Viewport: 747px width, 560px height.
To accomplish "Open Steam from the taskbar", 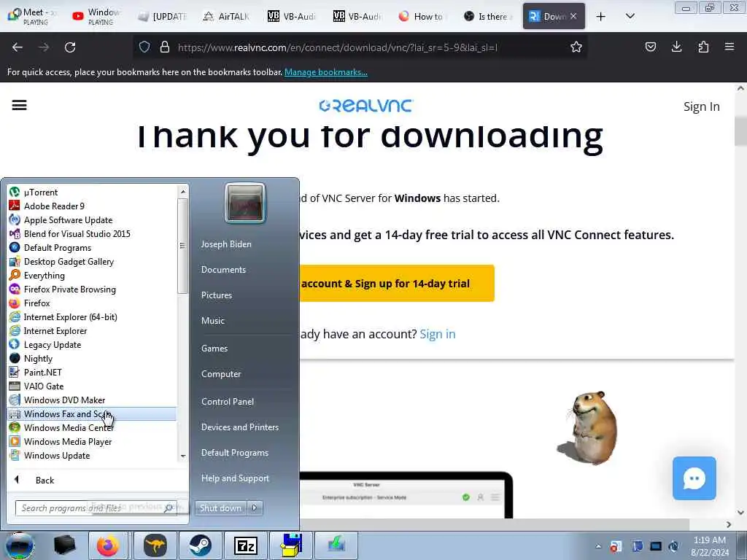I will tap(200, 545).
